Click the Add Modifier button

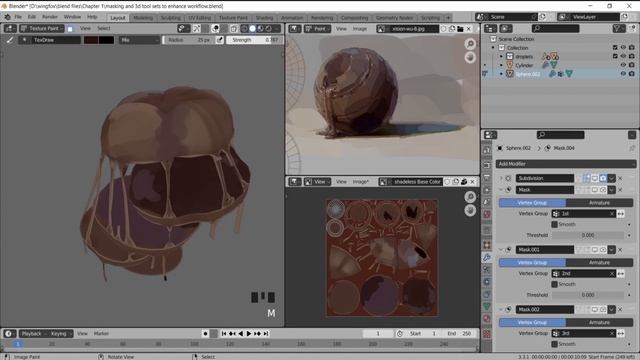point(565,164)
